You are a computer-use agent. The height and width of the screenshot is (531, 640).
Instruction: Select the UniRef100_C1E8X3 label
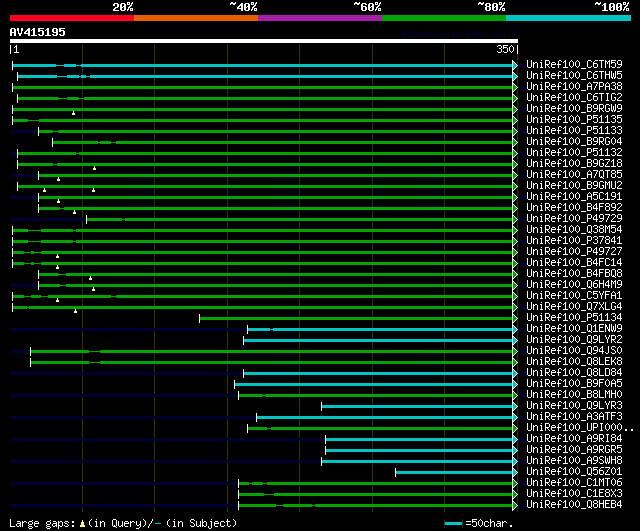574,494
